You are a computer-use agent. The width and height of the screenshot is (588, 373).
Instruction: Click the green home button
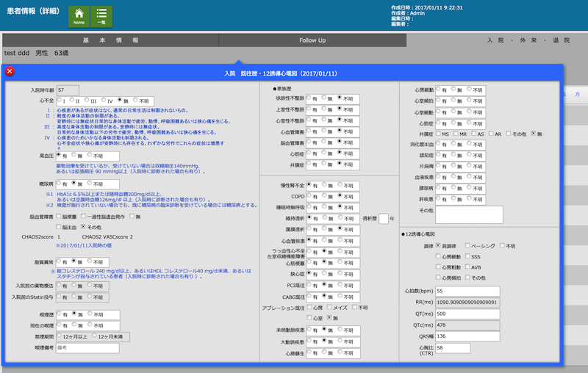[x=79, y=16]
